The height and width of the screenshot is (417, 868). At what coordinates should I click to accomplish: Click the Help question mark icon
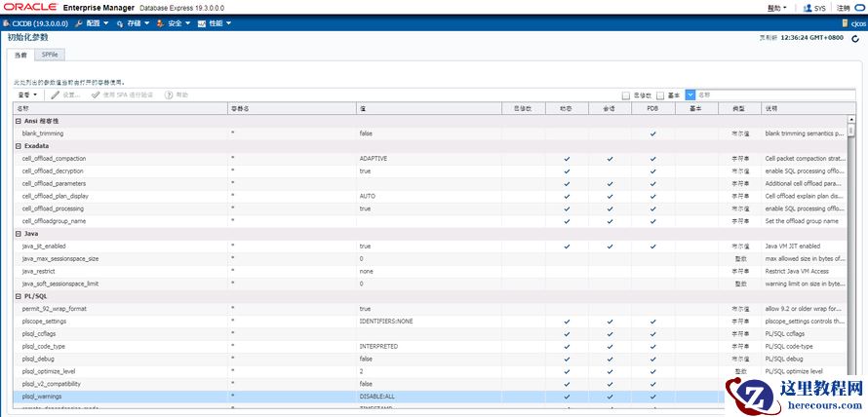coord(169,95)
